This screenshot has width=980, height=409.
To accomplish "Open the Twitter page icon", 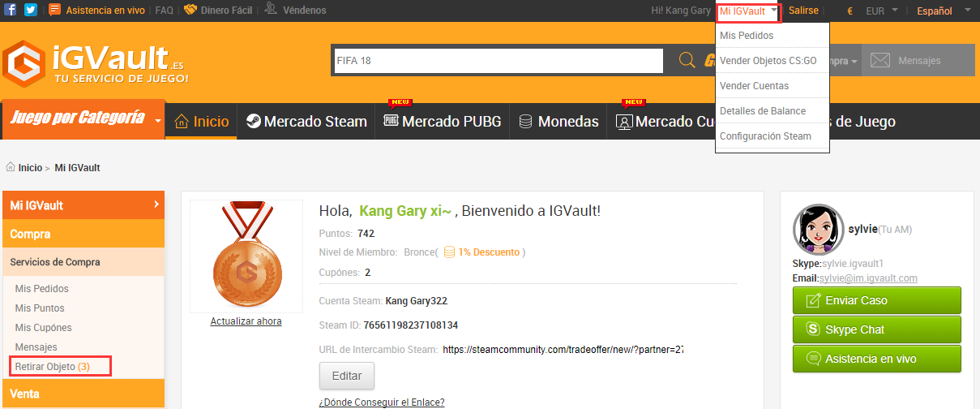I will [31, 11].
